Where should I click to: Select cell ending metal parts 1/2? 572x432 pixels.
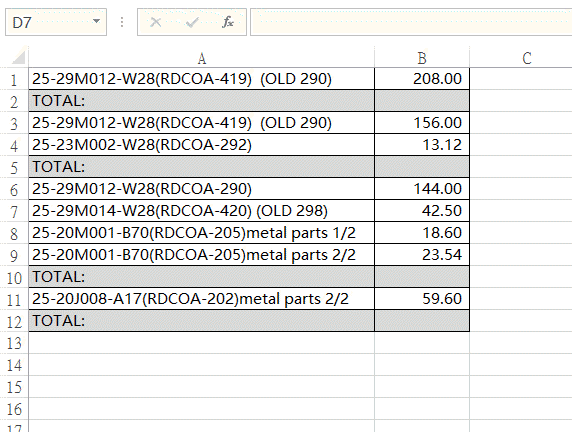coord(201,233)
